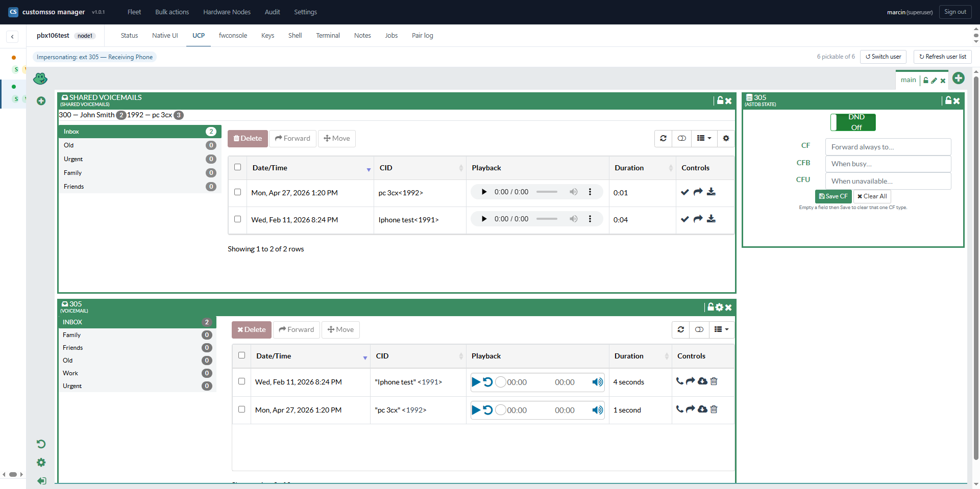This screenshot has width=980, height=489.
Task: Open the Fleet menu
Action: click(x=134, y=12)
